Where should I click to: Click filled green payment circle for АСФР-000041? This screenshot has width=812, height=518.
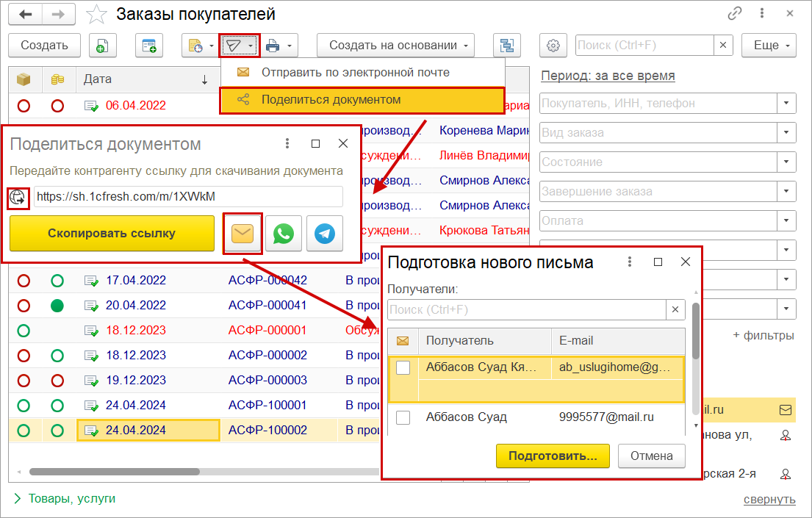[57, 306]
